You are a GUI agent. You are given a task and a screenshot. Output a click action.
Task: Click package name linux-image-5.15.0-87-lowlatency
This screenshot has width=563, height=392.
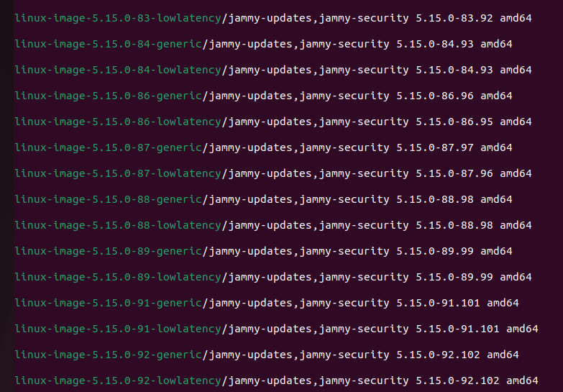[118, 173]
